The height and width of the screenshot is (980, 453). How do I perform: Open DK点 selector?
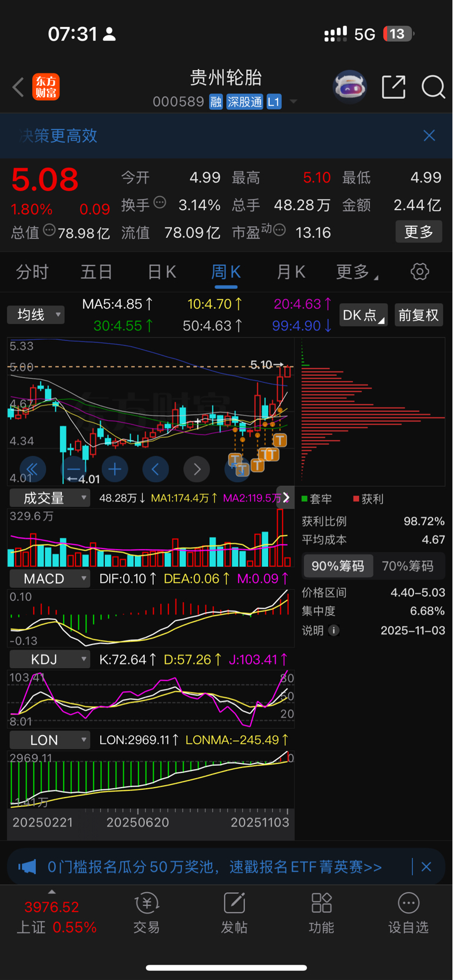tap(363, 315)
